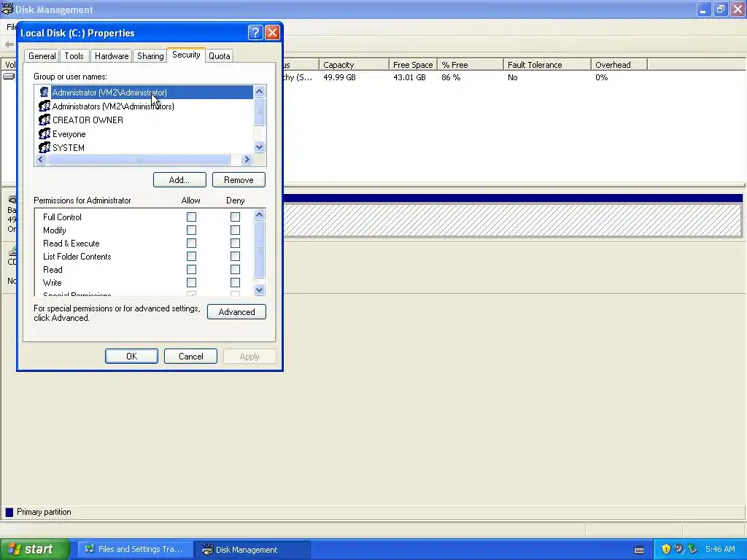The height and width of the screenshot is (560, 747).
Task: Select the Administrator user icon in the list
Action: pyautogui.click(x=44, y=93)
